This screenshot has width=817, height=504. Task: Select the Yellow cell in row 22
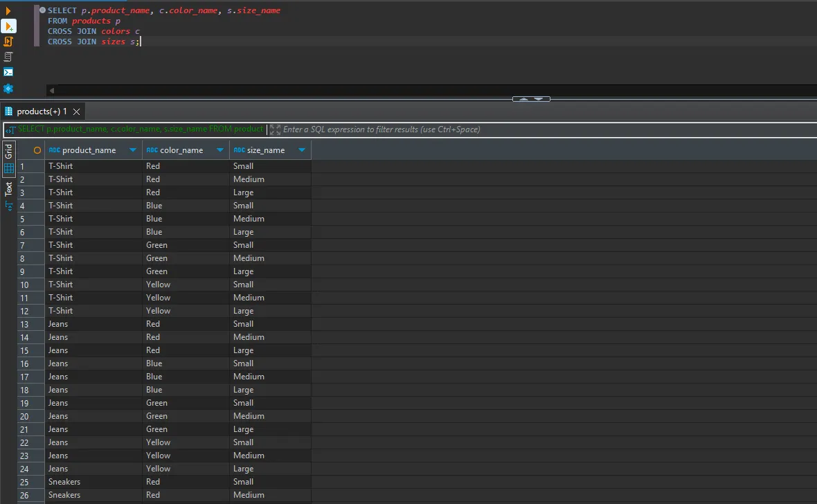186,442
